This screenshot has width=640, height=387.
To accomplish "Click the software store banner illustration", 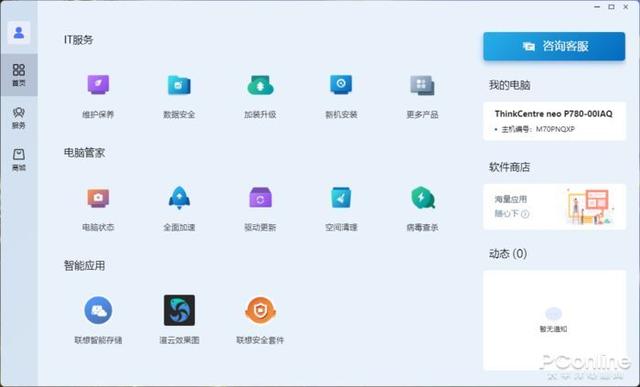I will (x=589, y=207).
